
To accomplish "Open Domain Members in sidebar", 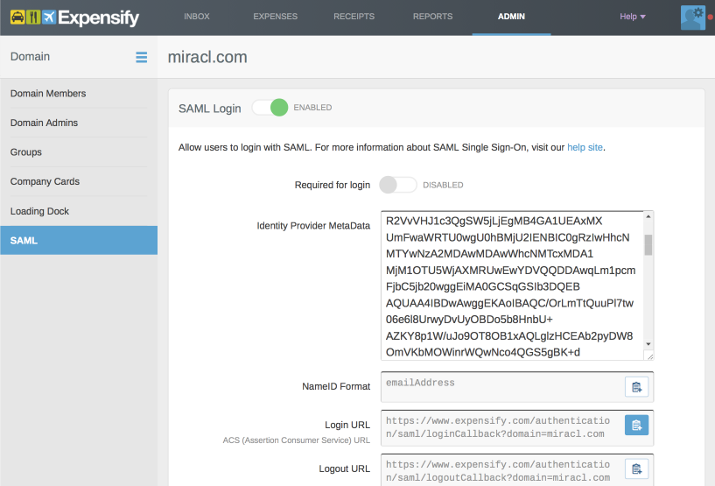I will (x=79, y=93).
